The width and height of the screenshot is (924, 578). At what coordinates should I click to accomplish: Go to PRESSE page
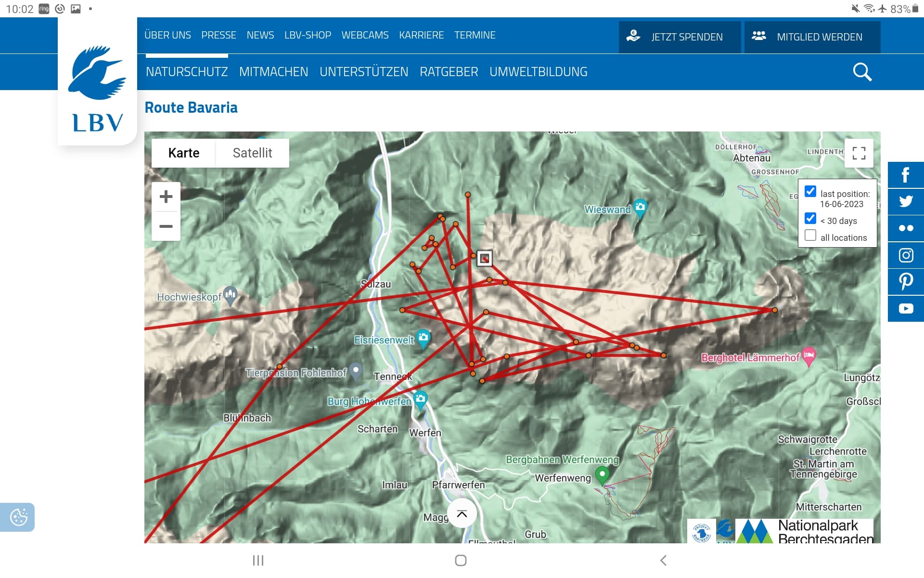(218, 35)
